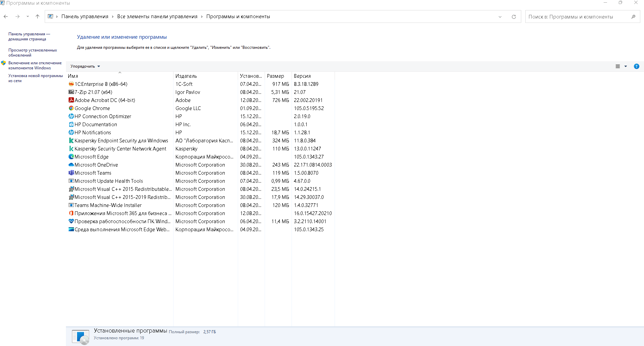This screenshot has width=644, height=346.
Task: Click the Visual C++ 2015-2019 Redistributable icon
Action: pos(71,197)
